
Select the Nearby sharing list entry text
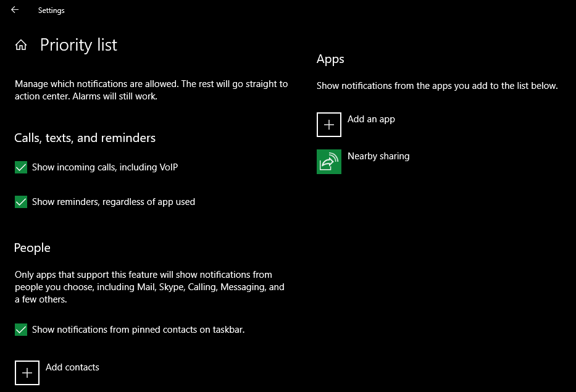click(378, 156)
